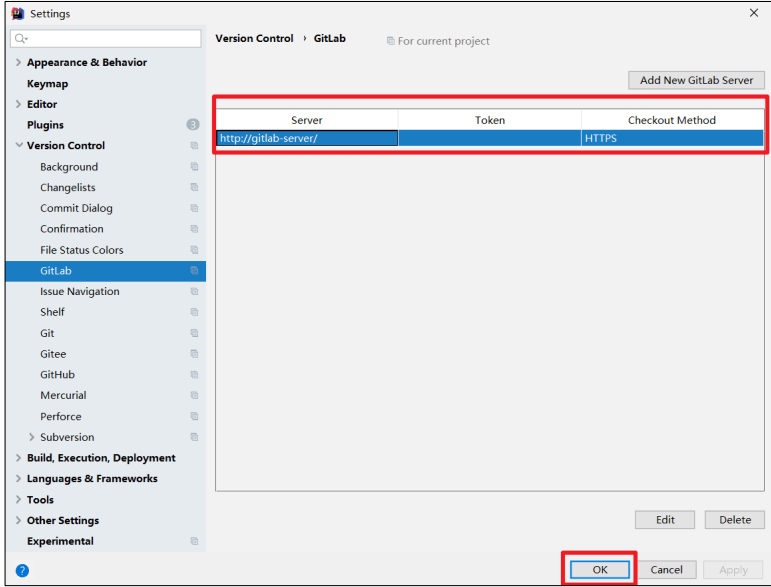Click project-level icon beside Changelists
The height and width of the screenshot is (587, 771).
[194, 187]
